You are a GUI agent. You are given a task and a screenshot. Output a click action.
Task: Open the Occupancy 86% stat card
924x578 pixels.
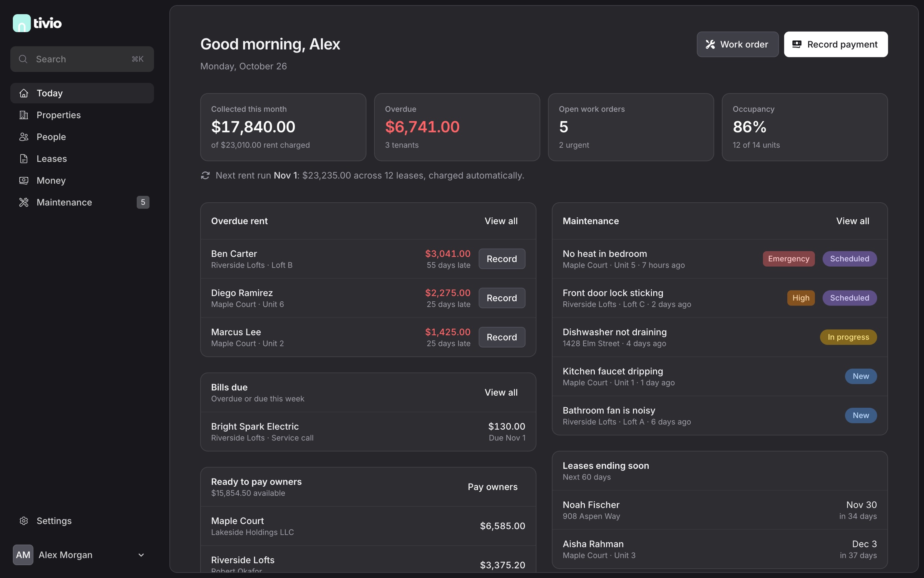point(805,127)
